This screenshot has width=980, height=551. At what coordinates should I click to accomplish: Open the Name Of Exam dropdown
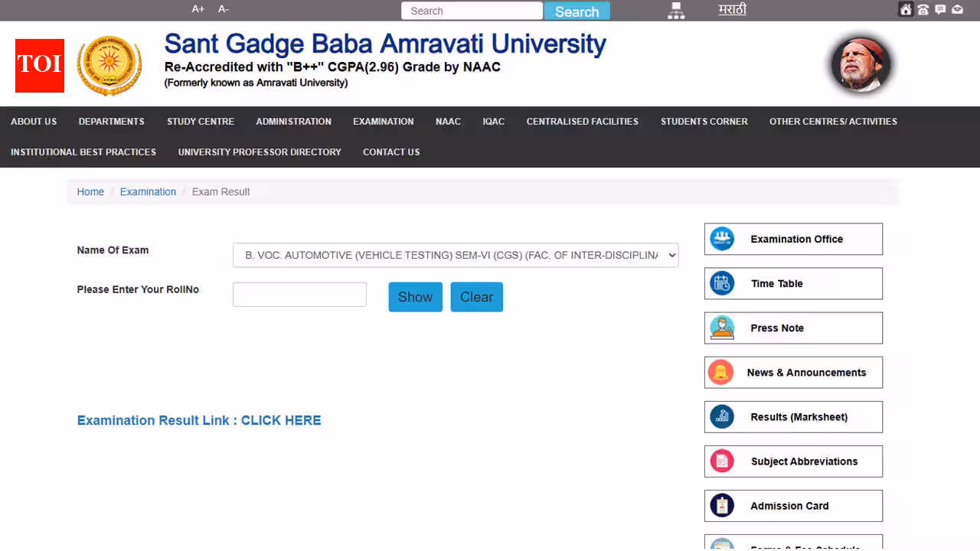click(456, 255)
